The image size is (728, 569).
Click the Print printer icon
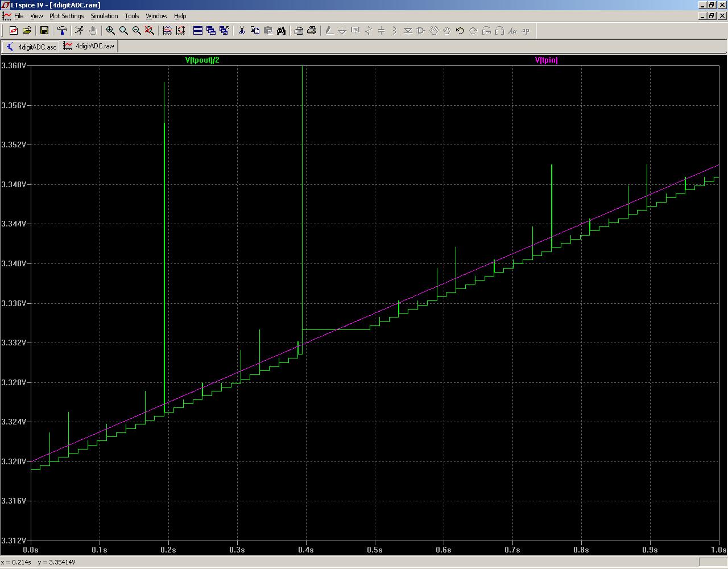[x=312, y=31]
